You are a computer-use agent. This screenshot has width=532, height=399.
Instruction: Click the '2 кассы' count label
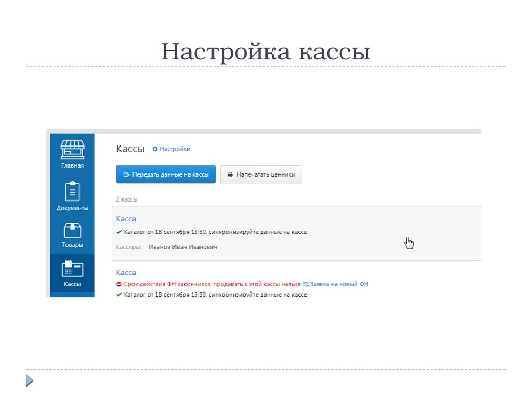[x=127, y=199]
